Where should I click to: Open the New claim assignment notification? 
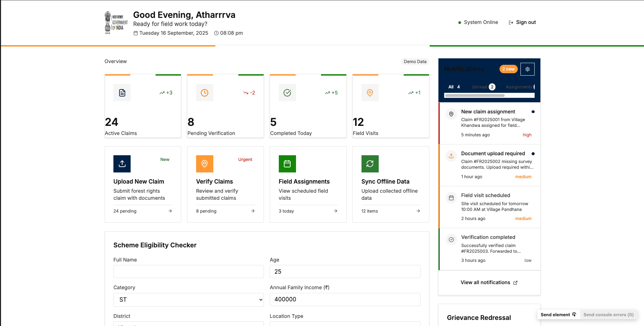(x=489, y=123)
